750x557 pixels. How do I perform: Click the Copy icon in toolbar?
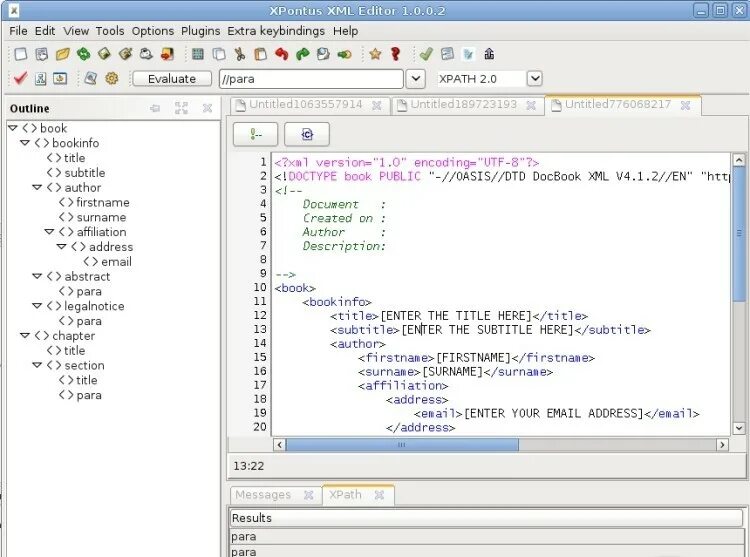[219, 54]
